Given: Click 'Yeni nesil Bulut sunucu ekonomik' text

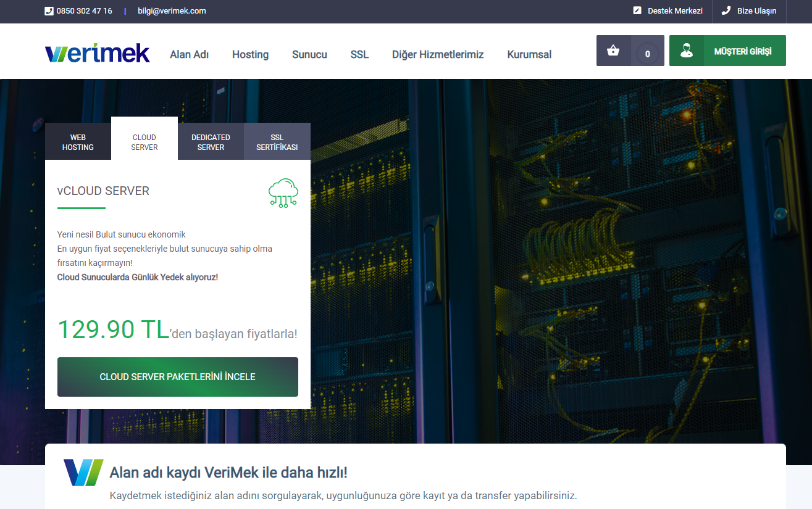Looking at the screenshot, I should point(122,234).
